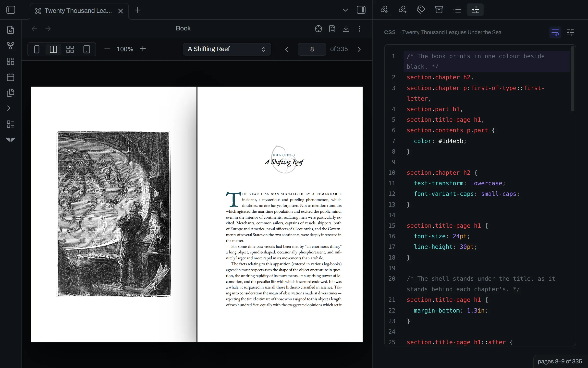Click the pages 8–9 of 335 status
Image resolution: width=588 pixels, height=368 pixels.
(x=560, y=361)
